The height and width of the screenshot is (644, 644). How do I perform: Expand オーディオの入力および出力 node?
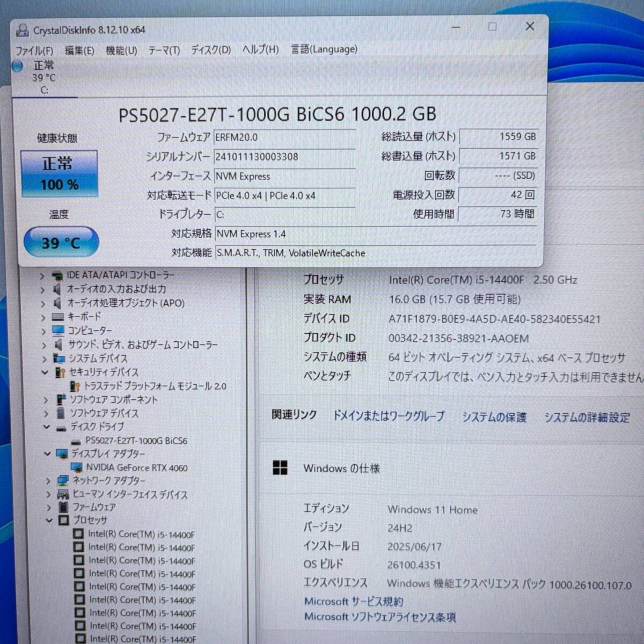[42, 290]
